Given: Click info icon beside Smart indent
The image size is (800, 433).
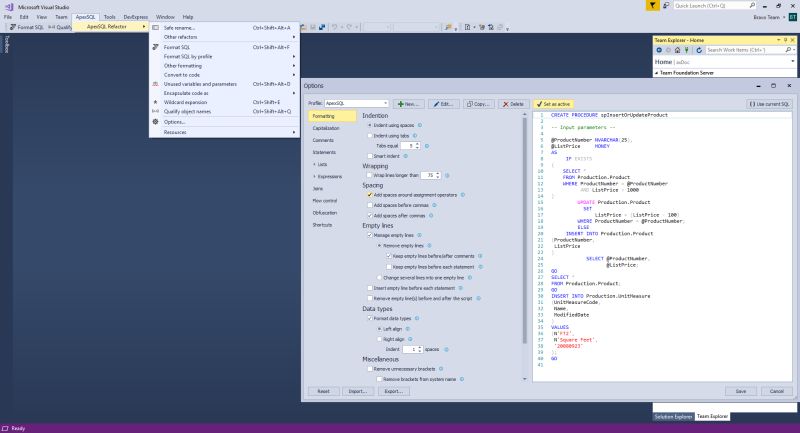Looking at the screenshot, I should pos(406,156).
